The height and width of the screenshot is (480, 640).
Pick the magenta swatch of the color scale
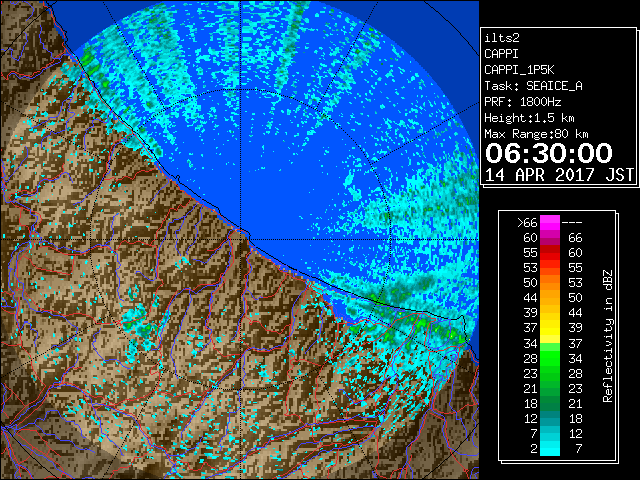coord(550,223)
